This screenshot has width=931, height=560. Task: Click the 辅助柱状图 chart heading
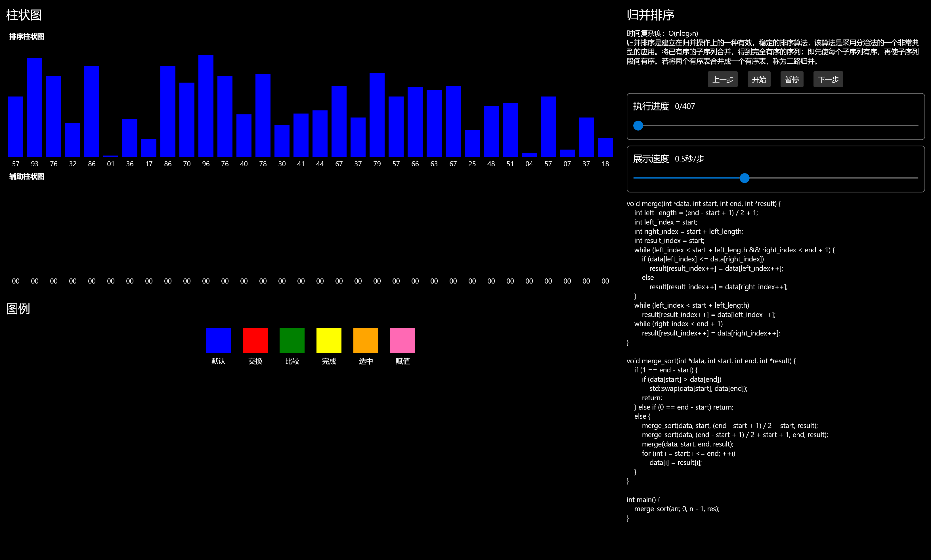pos(27,177)
